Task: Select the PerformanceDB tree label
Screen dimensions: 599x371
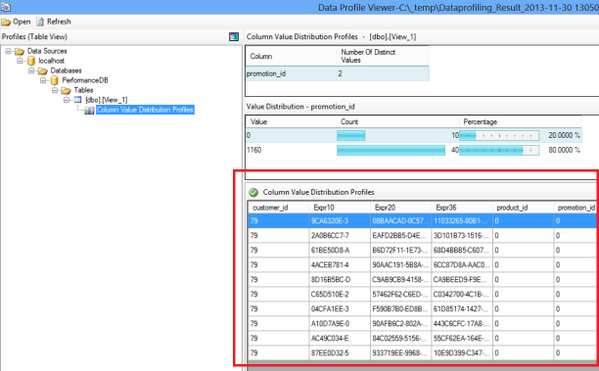Action: point(85,81)
